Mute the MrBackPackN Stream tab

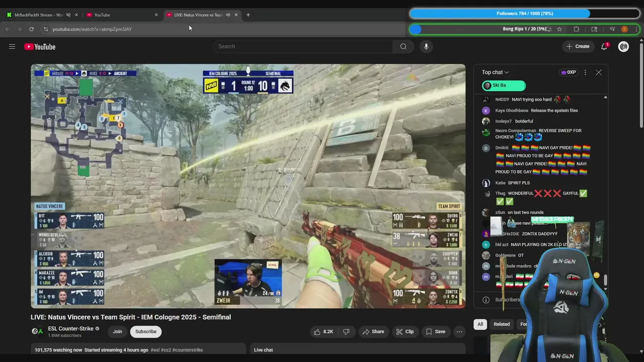click(x=68, y=15)
